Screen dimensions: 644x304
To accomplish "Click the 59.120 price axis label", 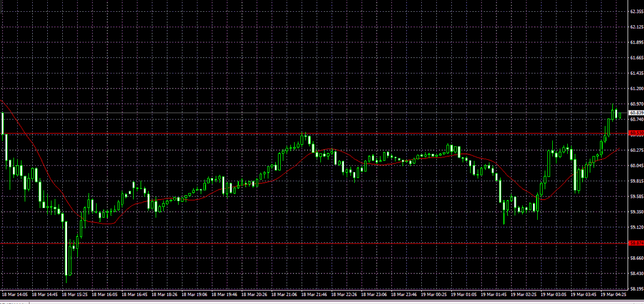I will [636, 227].
